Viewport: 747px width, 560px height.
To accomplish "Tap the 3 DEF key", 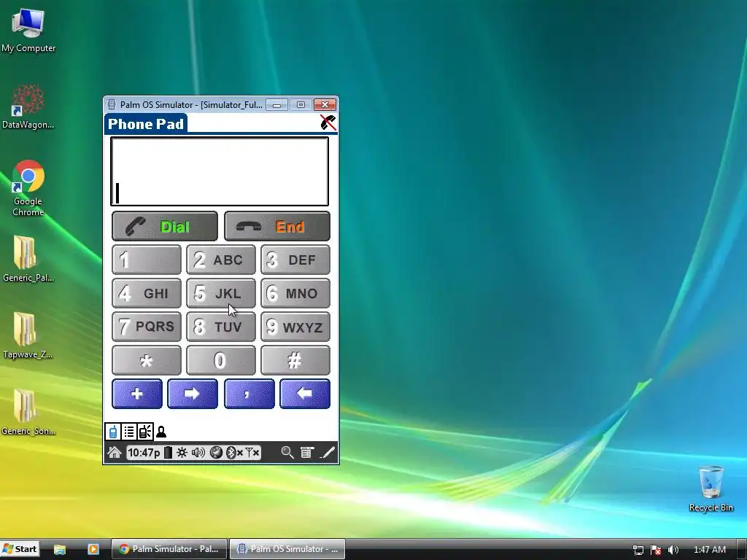I will point(295,260).
